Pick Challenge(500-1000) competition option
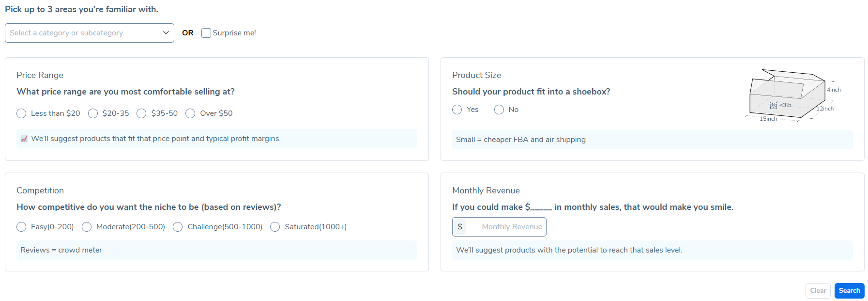 pyautogui.click(x=178, y=227)
